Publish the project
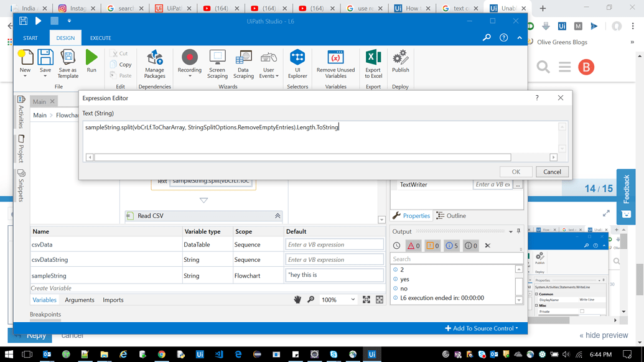This screenshot has height=362, width=644. tap(400, 64)
